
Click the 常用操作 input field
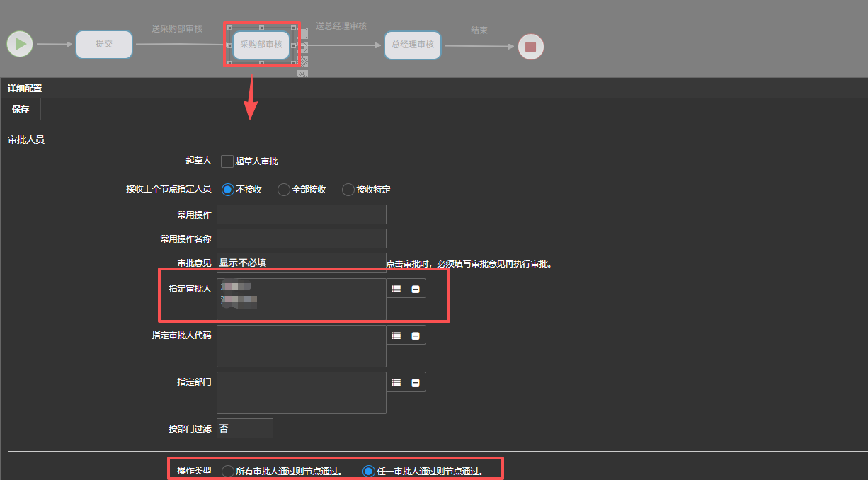tap(301, 215)
